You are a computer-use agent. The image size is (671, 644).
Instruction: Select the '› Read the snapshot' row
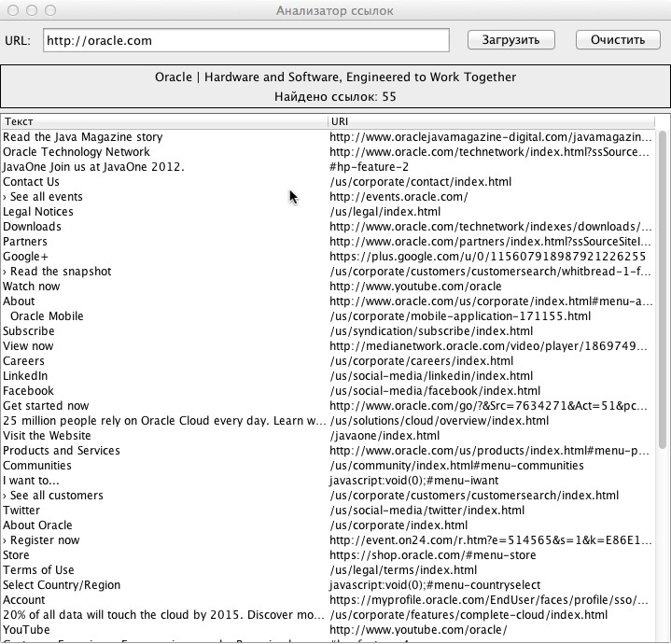click(x=329, y=272)
